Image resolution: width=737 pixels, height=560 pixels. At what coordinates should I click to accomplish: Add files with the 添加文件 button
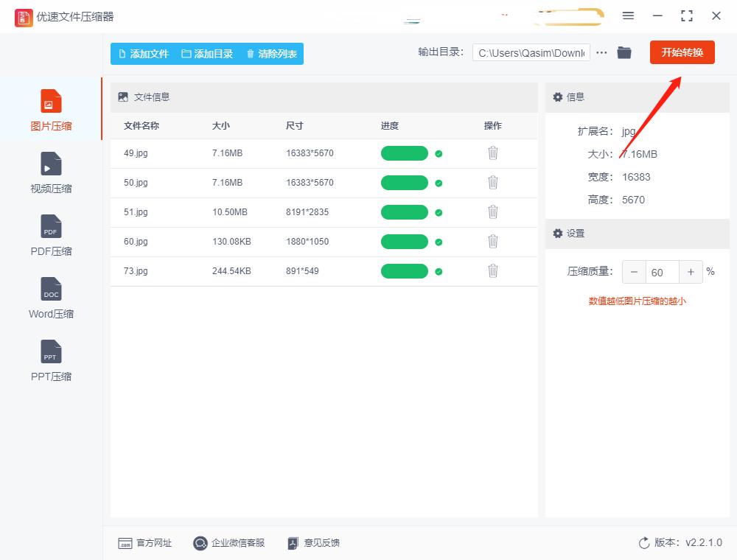tap(144, 53)
